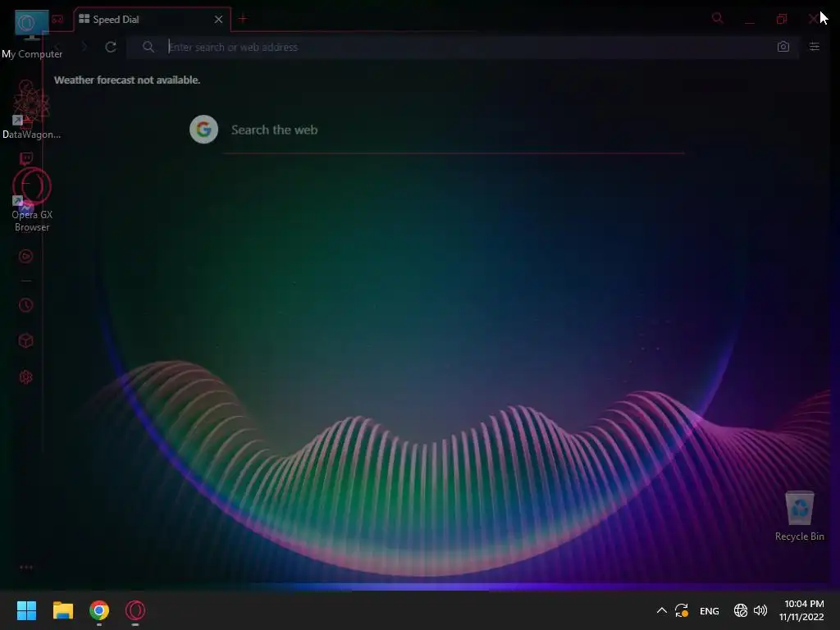Focus the Search the web field

[x=454, y=130]
